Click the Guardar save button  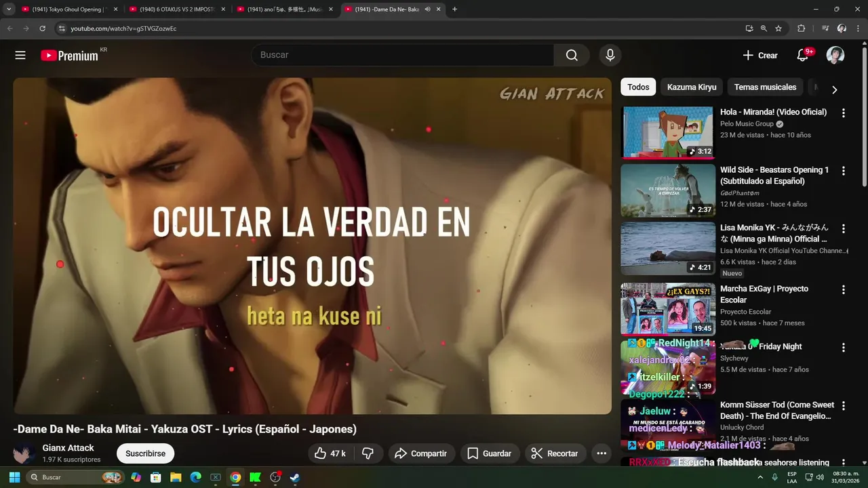(x=490, y=453)
